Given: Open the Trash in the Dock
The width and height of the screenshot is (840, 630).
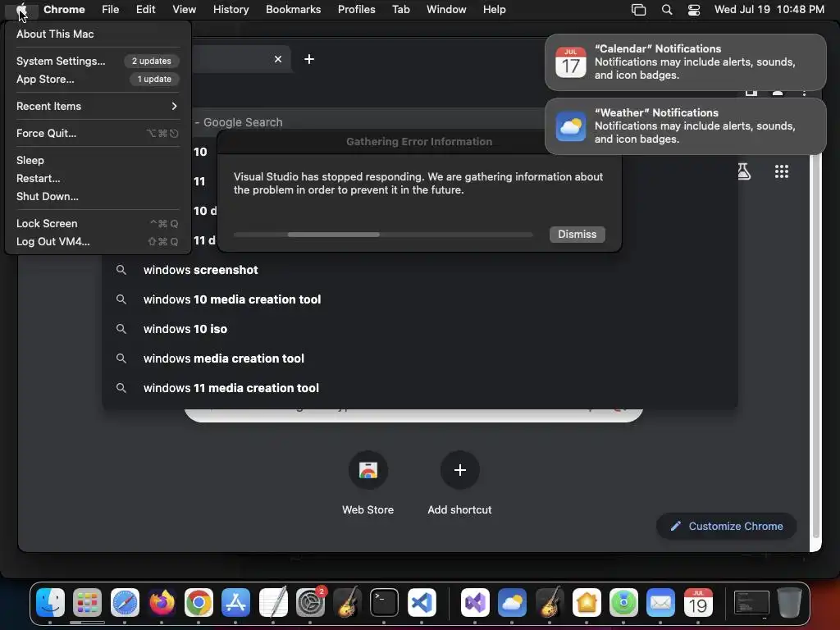Looking at the screenshot, I should point(789,603).
